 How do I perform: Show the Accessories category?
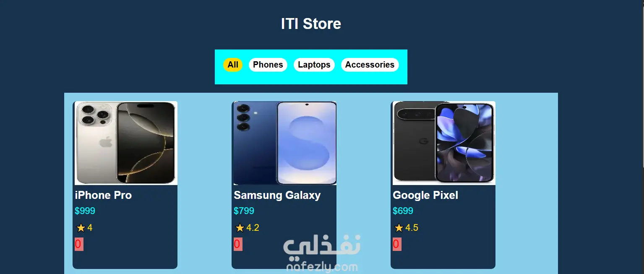point(370,65)
